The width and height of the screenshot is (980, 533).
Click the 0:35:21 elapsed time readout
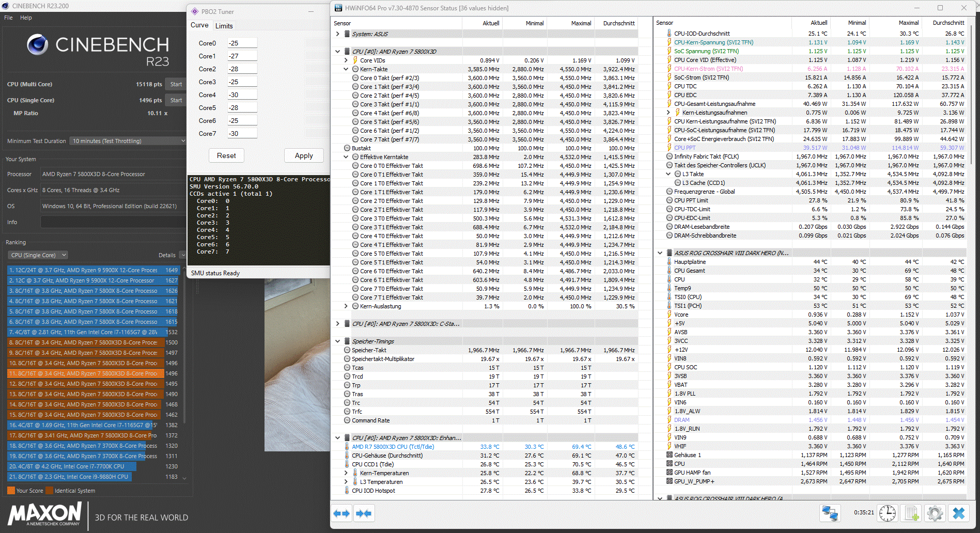864,513
